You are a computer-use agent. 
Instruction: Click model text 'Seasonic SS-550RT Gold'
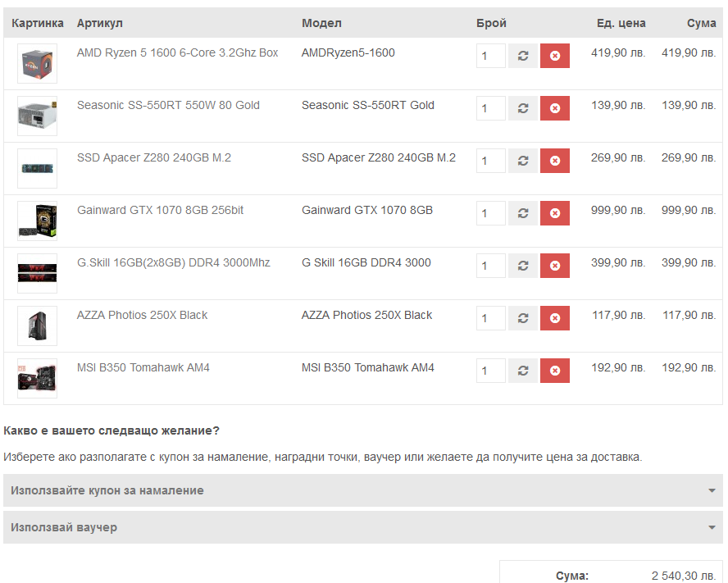[368, 106]
